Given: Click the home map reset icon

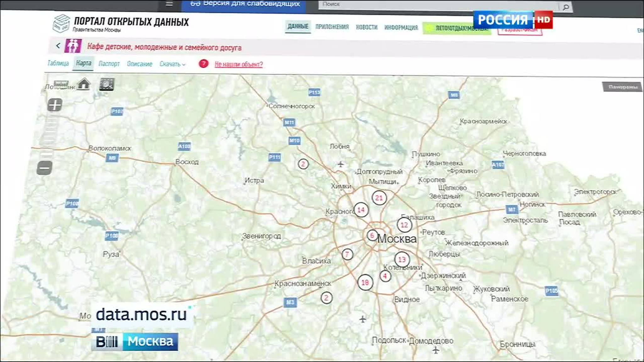Looking at the screenshot, I should (84, 84).
